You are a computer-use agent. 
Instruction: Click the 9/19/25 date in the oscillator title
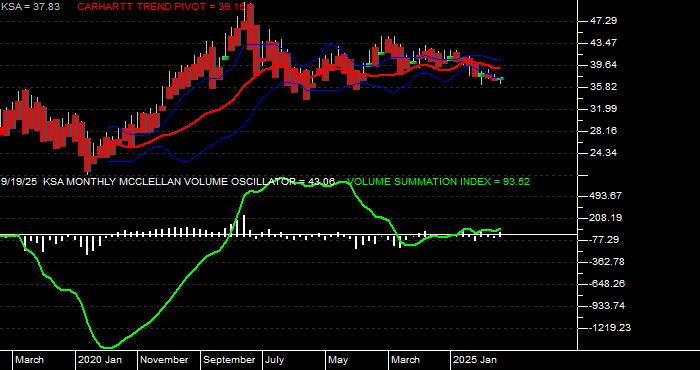click(x=19, y=182)
